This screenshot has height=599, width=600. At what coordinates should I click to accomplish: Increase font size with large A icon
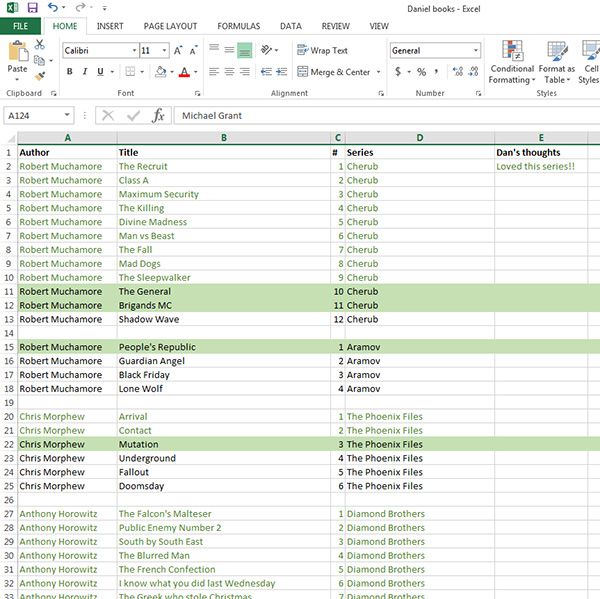(178, 51)
